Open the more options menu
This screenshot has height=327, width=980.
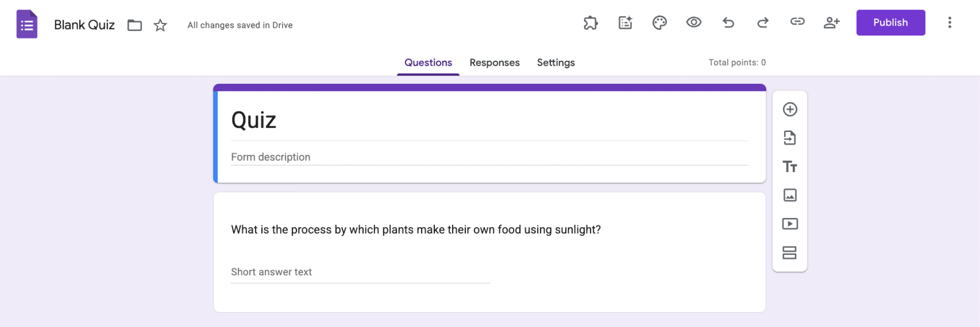950,23
